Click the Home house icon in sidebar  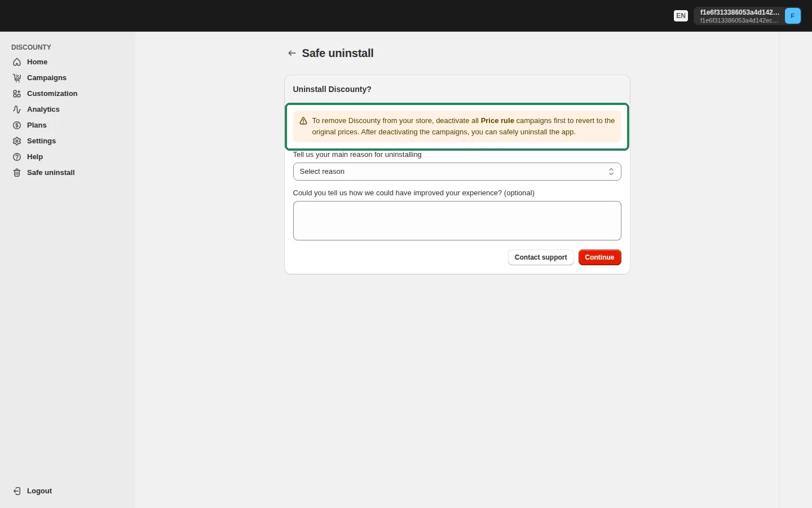coord(17,62)
